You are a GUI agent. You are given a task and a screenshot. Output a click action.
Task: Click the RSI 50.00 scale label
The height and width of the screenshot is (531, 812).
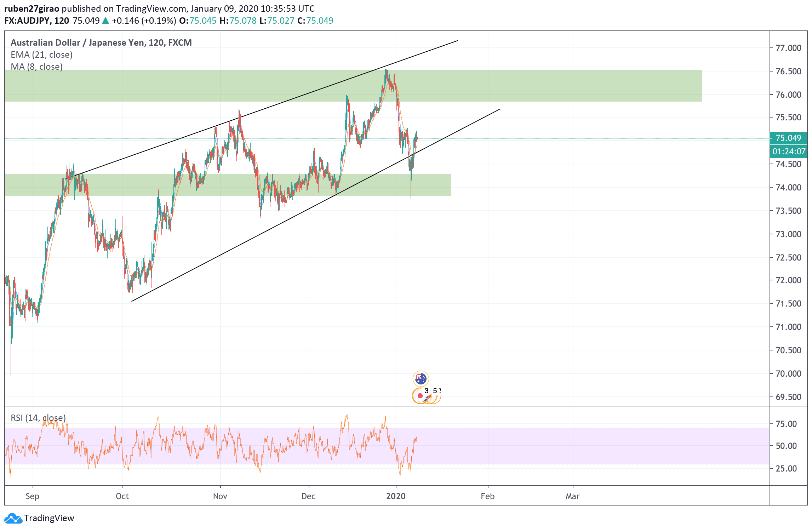click(x=786, y=446)
